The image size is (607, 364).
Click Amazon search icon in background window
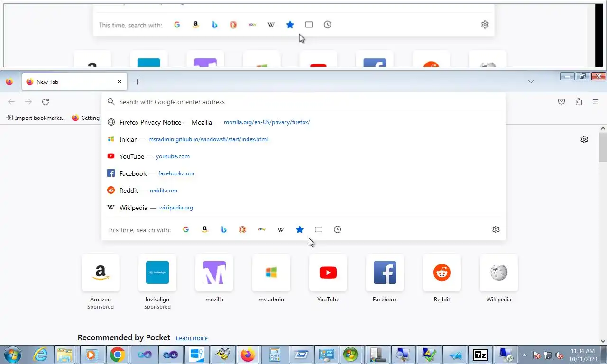click(x=196, y=25)
